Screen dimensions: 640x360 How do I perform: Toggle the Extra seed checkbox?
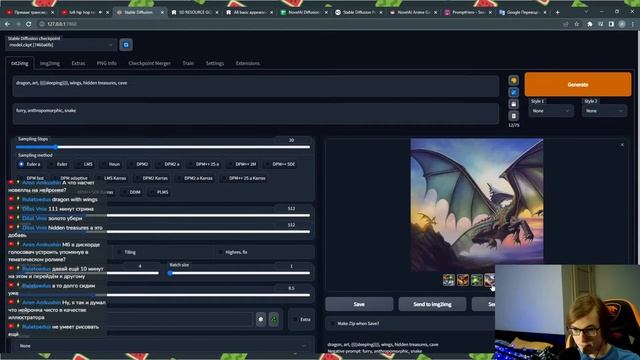tap(295, 320)
